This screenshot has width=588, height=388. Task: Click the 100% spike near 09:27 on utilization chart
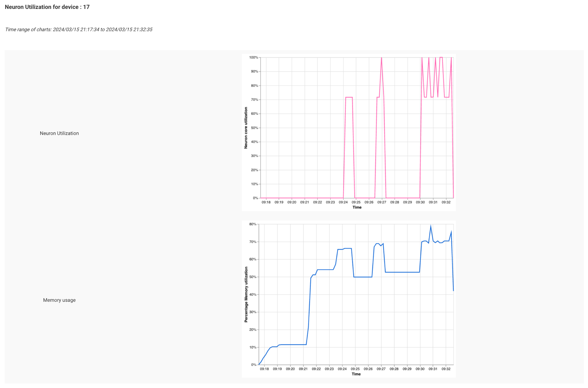[x=382, y=57]
